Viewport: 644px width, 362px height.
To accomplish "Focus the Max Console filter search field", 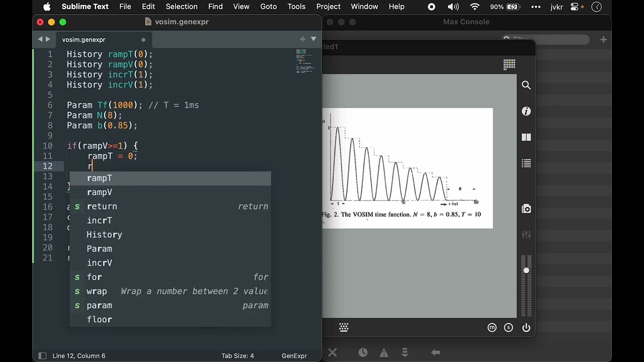I will pos(545,39).
